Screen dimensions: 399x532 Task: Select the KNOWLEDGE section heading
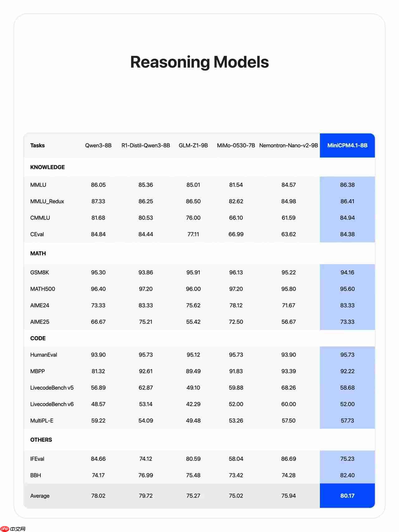pyautogui.click(x=47, y=167)
